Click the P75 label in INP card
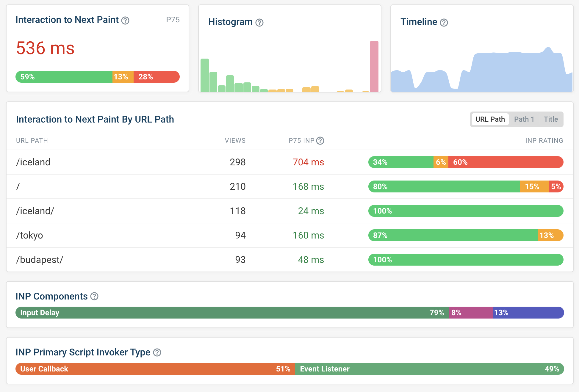 tap(173, 20)
